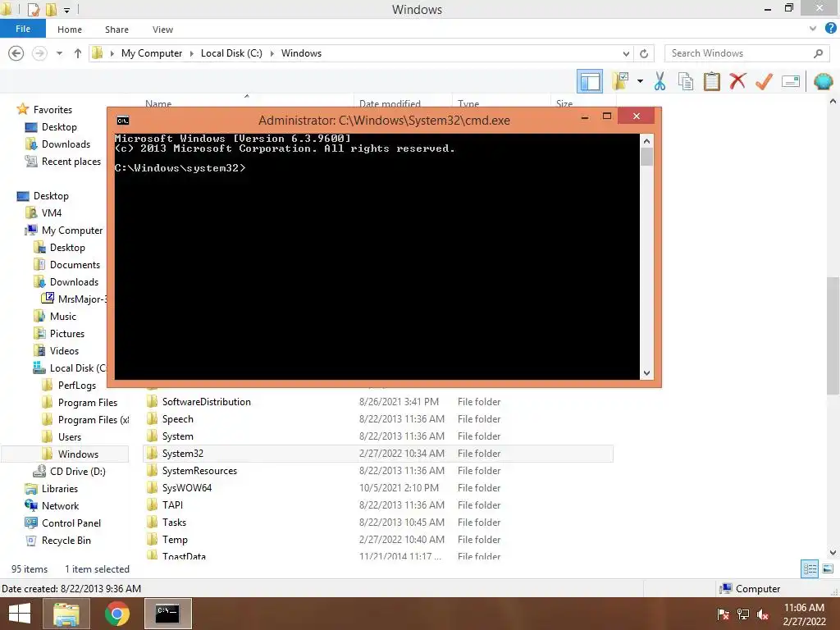Select Documents in navigation tree
The image size is (840, 630).
click(x=75, y=265)
